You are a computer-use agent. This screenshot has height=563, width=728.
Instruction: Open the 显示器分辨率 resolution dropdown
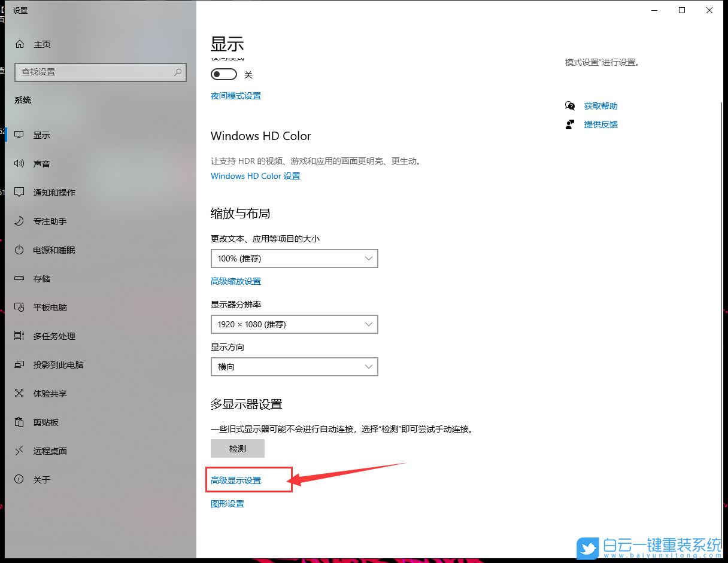pos(294,324)
